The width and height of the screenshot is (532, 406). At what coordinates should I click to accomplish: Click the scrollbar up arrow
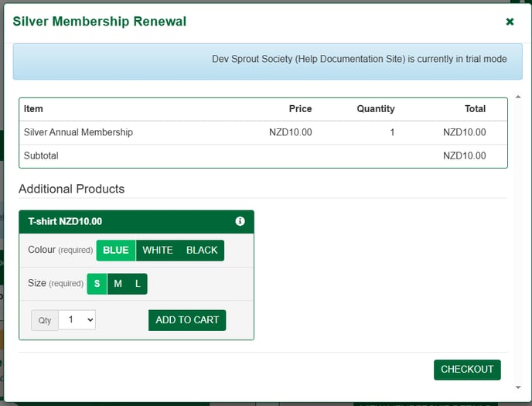[x=518, y=97]
